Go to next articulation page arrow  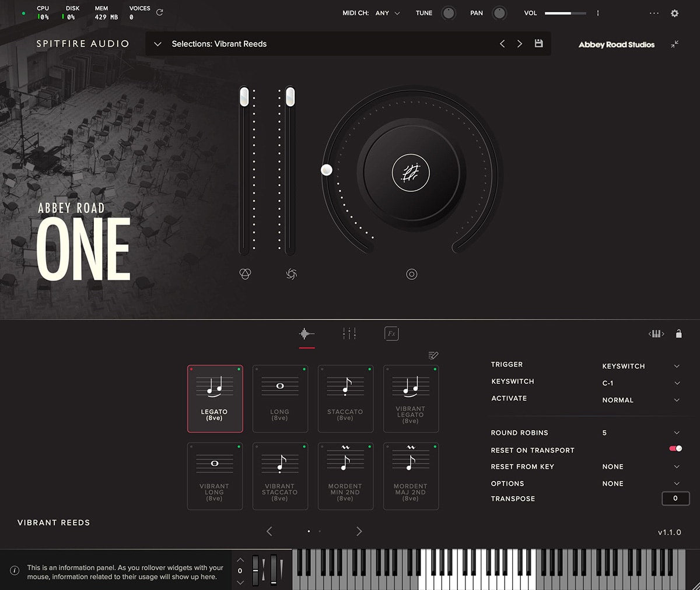359,531
